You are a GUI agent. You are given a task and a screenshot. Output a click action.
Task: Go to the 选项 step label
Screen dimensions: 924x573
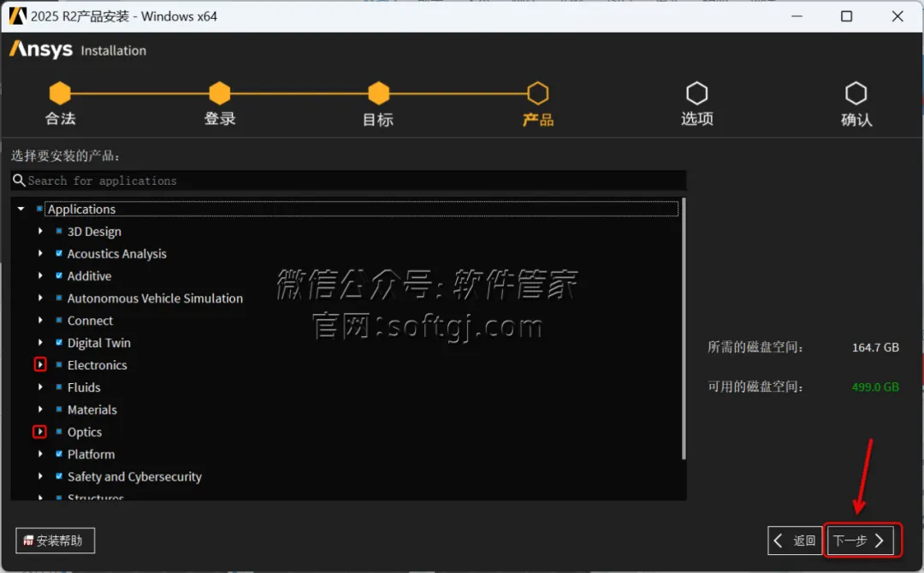point(697,118)
